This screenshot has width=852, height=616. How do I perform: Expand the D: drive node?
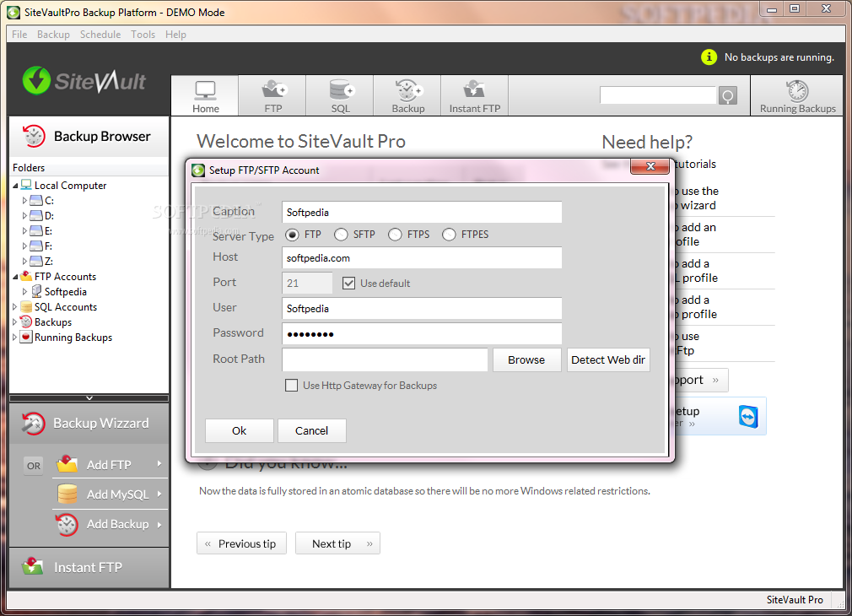pos(24,216)
